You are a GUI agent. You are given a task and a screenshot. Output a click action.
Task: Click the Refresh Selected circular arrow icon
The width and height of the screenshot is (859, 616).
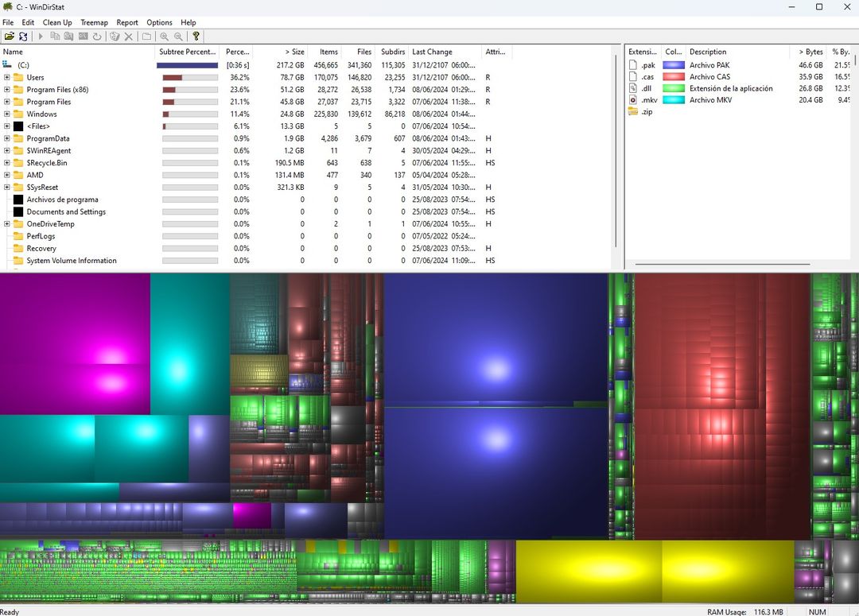[97, 37]
